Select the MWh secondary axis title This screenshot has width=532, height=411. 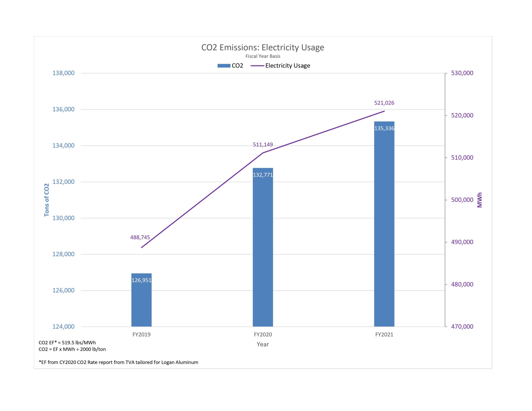480,200
